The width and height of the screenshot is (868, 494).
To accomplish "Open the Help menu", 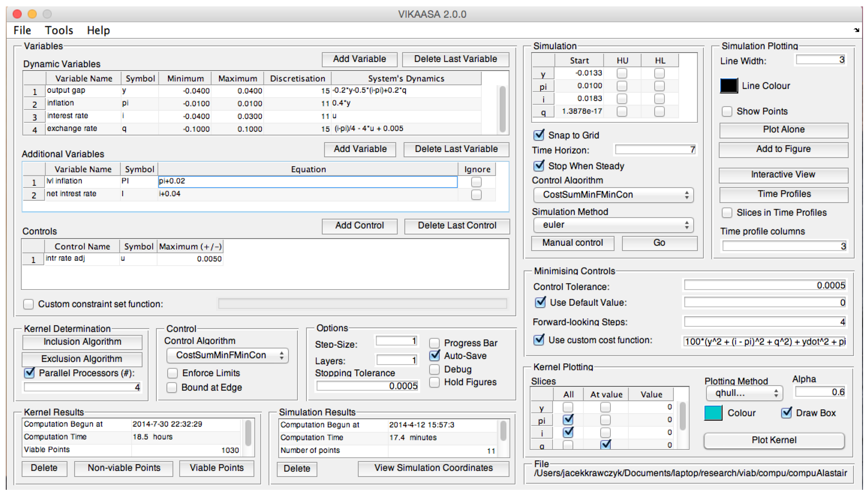I will [98, 30].
